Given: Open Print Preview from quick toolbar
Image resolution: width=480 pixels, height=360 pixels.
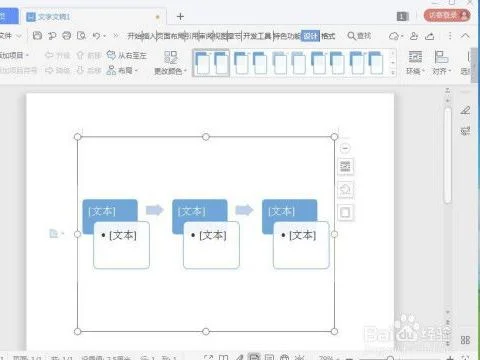Looking at the screenshot, I should [x=81, y=36].
